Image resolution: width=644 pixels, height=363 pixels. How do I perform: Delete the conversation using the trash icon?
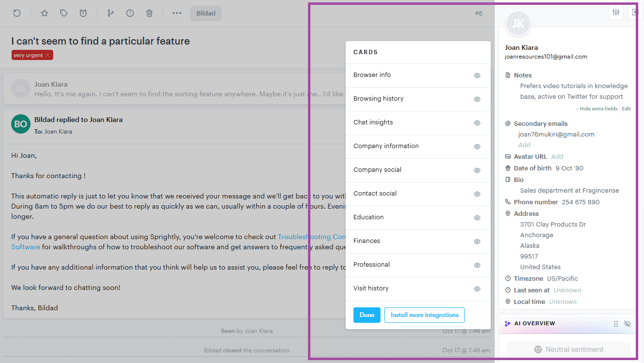tap(149, 13)
